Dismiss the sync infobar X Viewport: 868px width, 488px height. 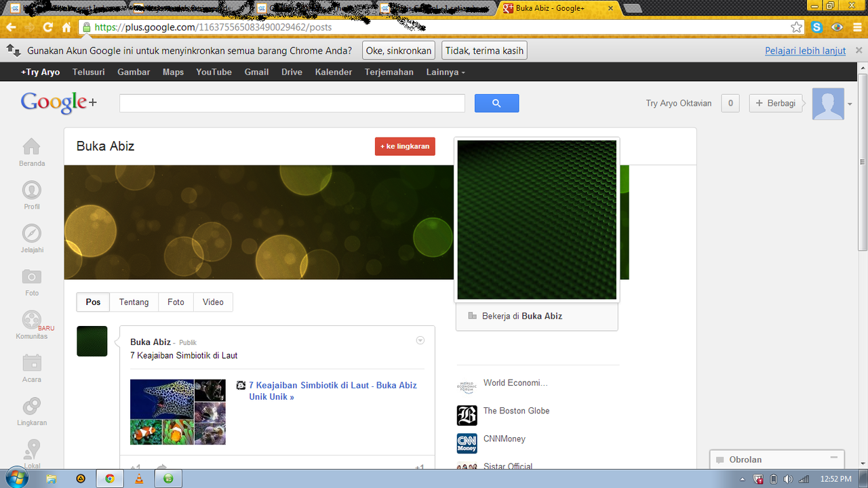[859, 51]
